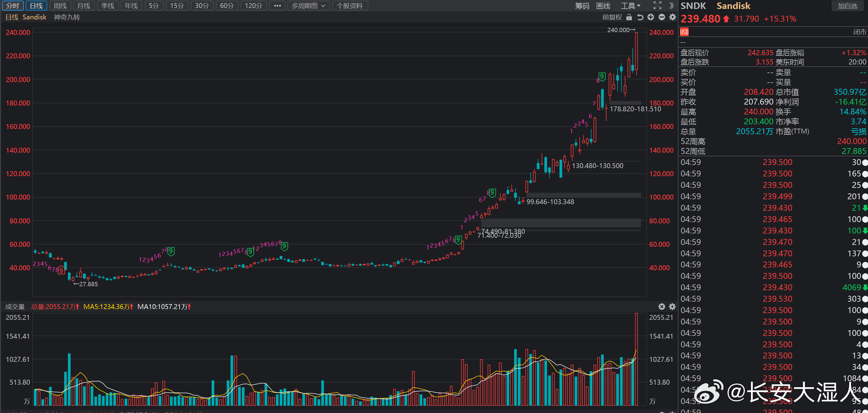Switch price adjustment 前复权 setting
The image size is (868, 413).
coord(612,17)
